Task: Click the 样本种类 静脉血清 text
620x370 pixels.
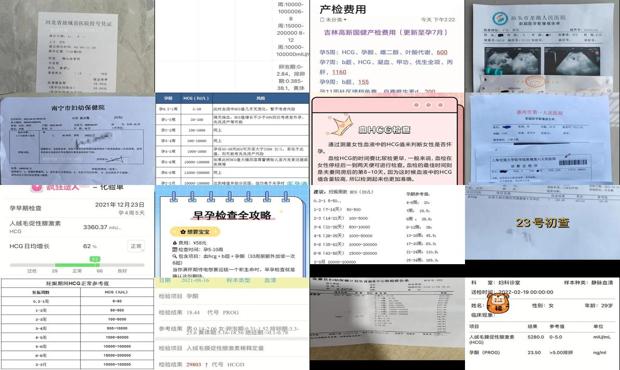Action: click(588, 283)
